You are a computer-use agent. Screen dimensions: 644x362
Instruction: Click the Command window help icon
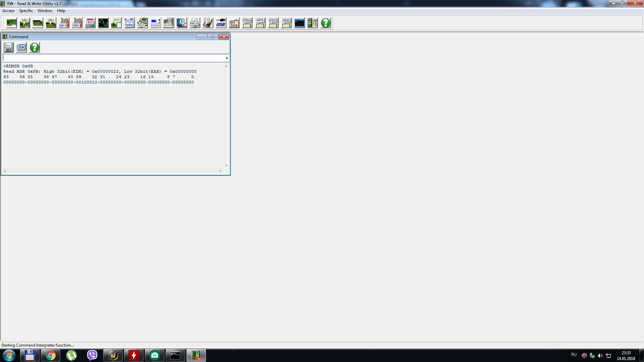35,47
